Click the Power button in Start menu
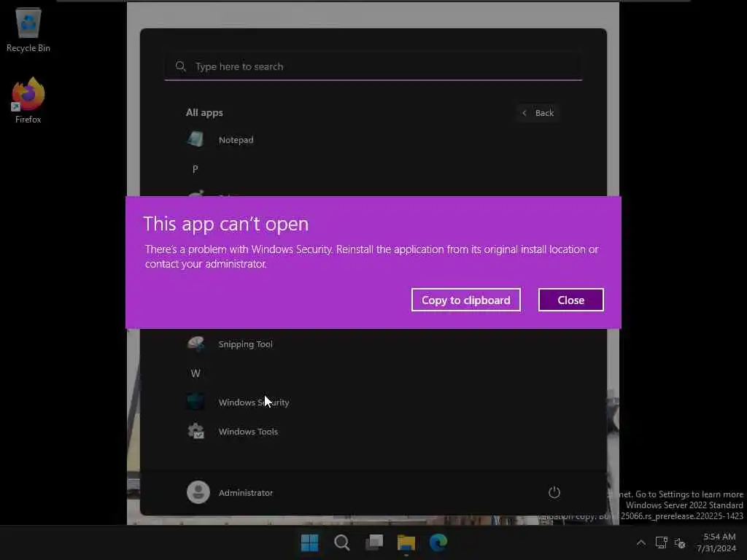The height and width of the screenshot is (560, 747). (554, 492)
